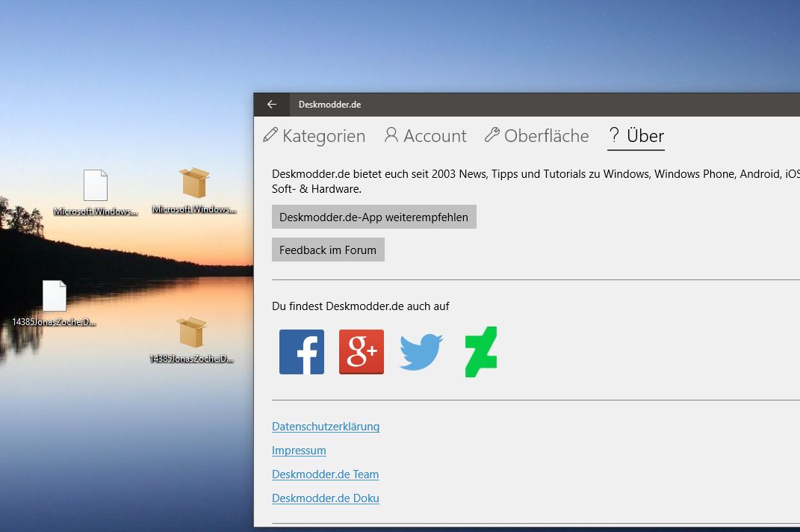Go back with the arrow in Deskmodder.de title bar
The width and height of the screenshot is (800, 532).
point(271,105)
